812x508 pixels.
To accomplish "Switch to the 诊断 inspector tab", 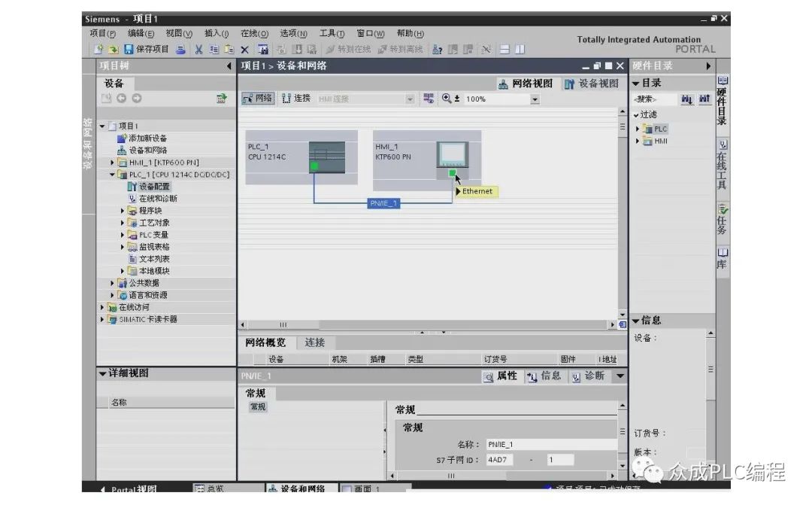I will (588, 376).
